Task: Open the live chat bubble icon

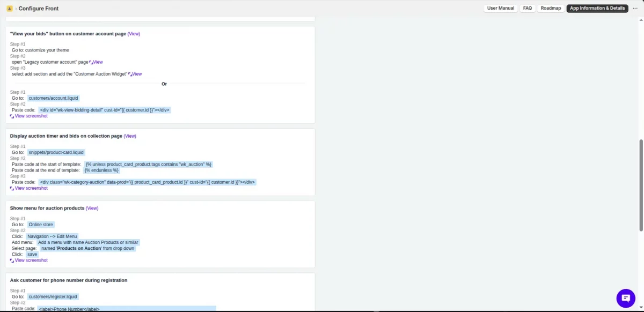Action: [626, 298]
